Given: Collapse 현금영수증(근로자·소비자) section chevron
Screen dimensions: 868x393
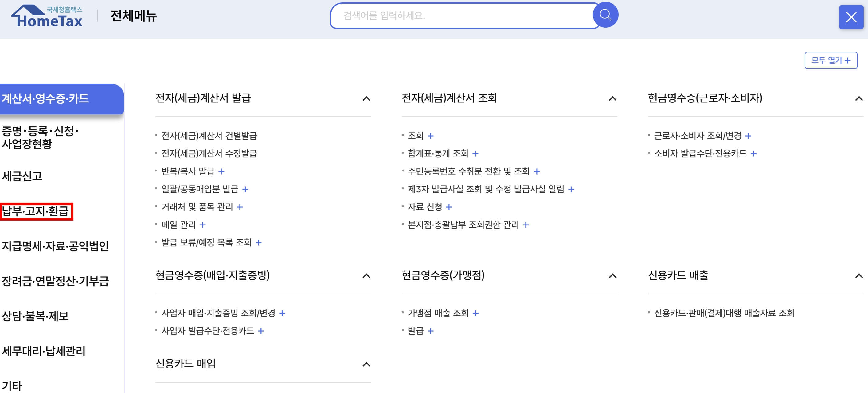Looking at the screenshot, I should pyautogui.click(x=859, y=98).
